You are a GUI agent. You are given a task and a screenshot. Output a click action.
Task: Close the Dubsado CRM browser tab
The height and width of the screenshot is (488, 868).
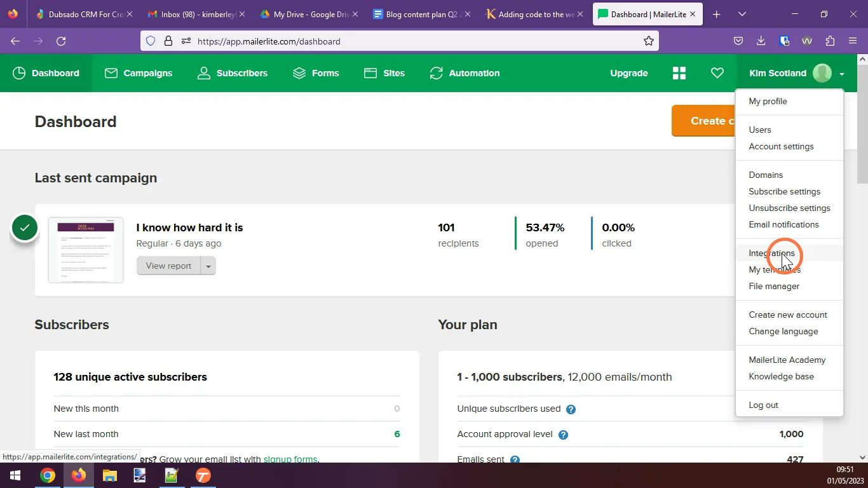click(x=130, y=14)
